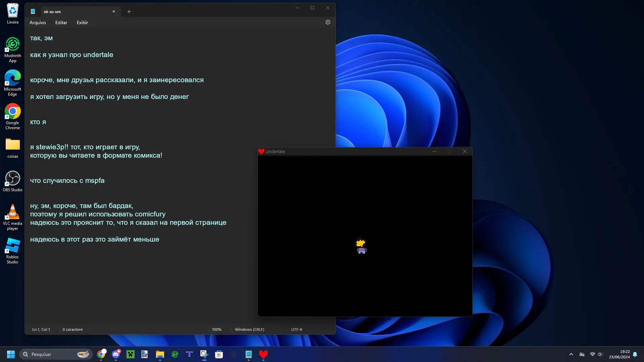Viewport: 644px width, 362px height.
Task: Open the Arquivo menu in Notepad
Action: click(x=38, y=22)
